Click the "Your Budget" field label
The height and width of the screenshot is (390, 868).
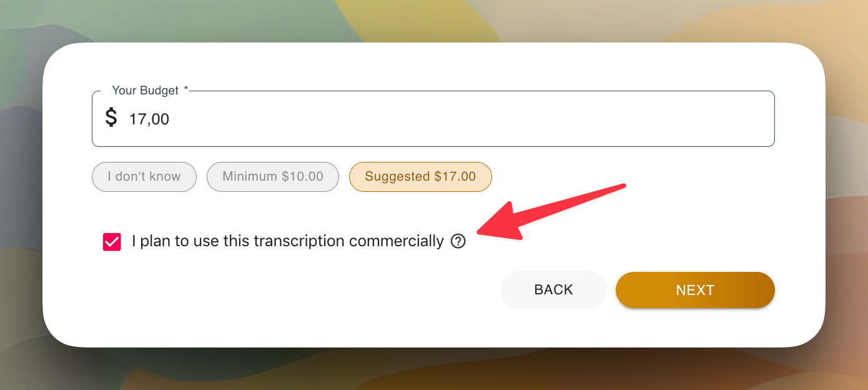[x=145, y=91]
